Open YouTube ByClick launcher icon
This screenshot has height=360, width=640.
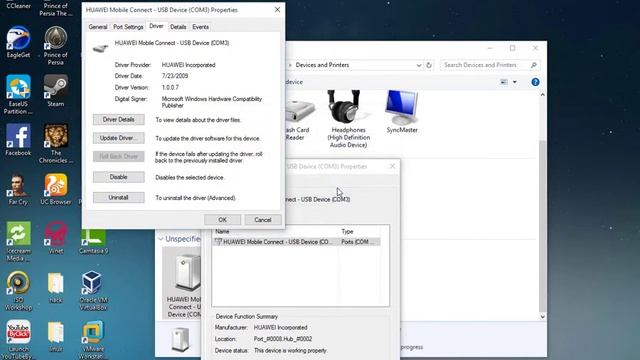coord(18,339)
